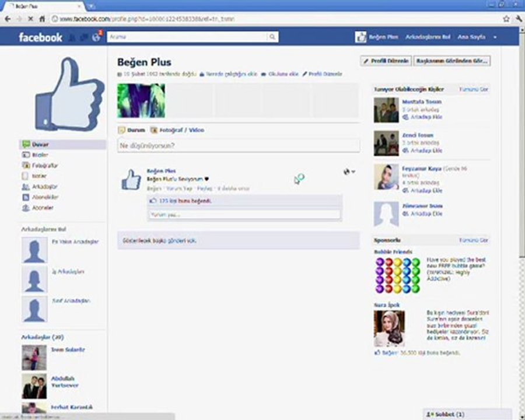Open the Sohbet (1) chat bar
The image size is (525, 420).
click(x=467, y=414)
